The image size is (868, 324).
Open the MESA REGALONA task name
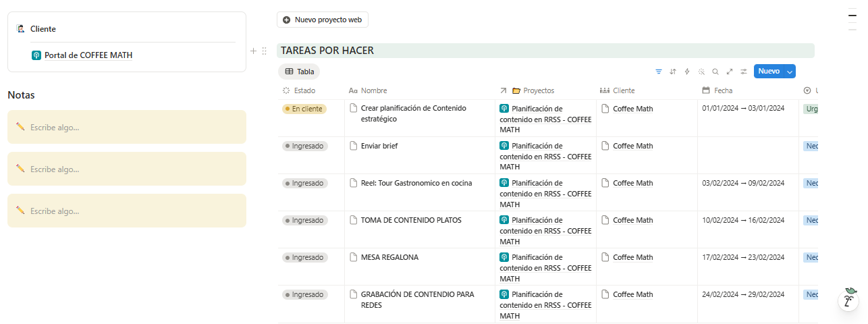(389, 257)
